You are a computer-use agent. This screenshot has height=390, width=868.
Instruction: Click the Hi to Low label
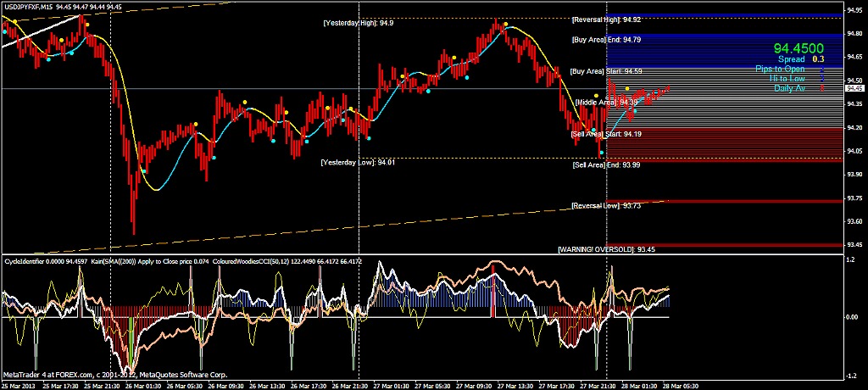point(787,79)
